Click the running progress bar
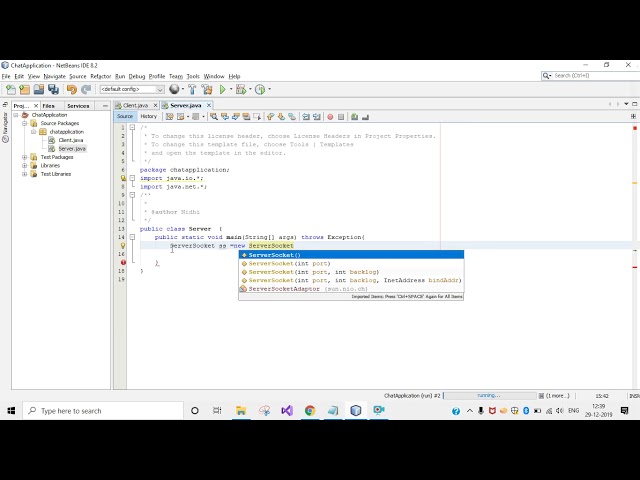 [x=490, y=396]
